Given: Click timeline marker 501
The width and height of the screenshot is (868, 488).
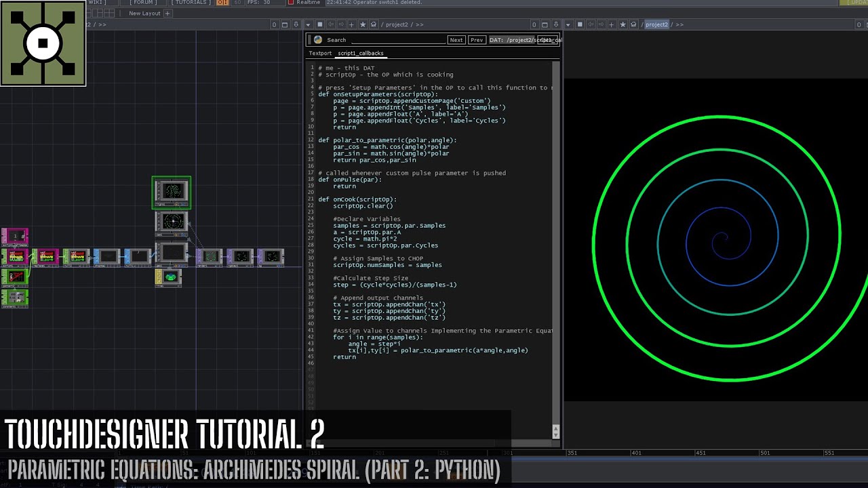Looking at the screenshot, I should (765, 453).
